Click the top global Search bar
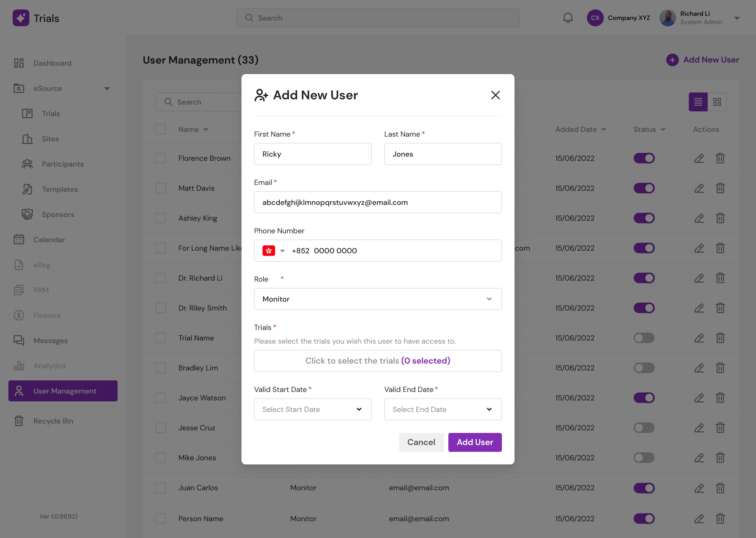 pyautogui.click(x=378, y=18)
